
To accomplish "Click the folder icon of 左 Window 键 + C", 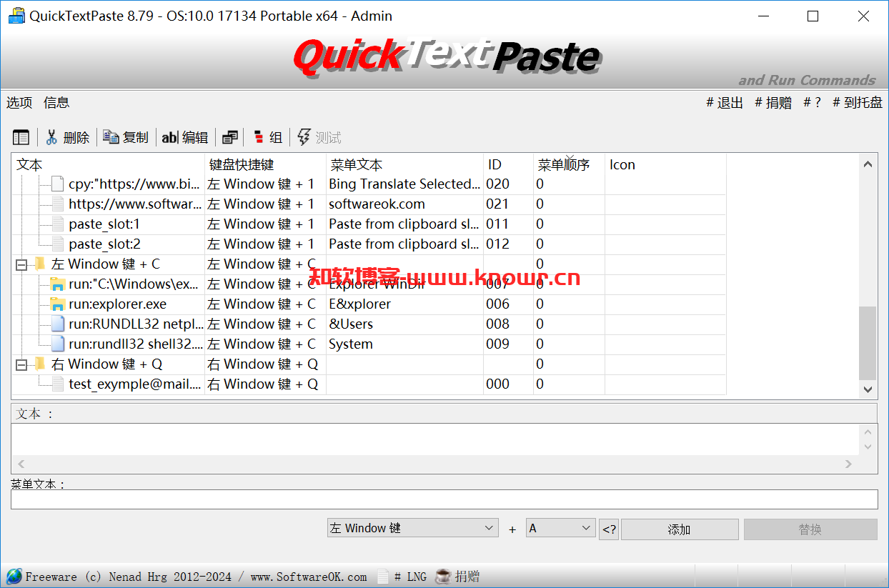I will point(41,264).
